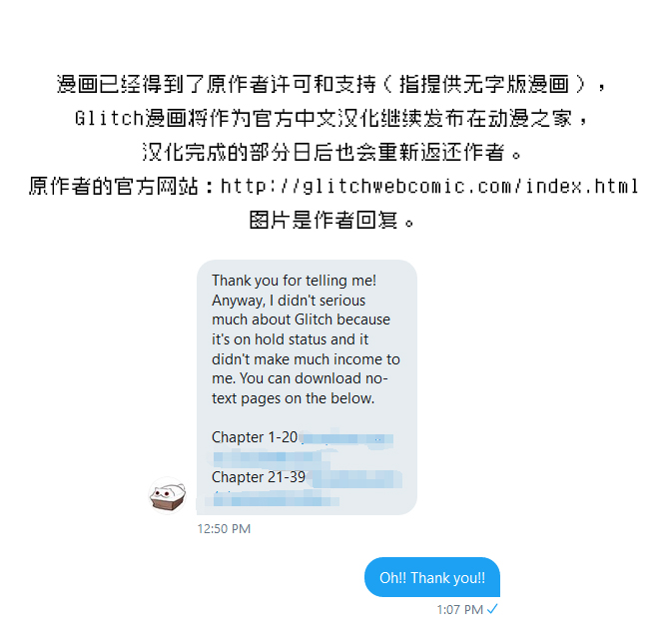Click the 原作者的官方网站 label
655x644 pixels.
pos(113,186)
